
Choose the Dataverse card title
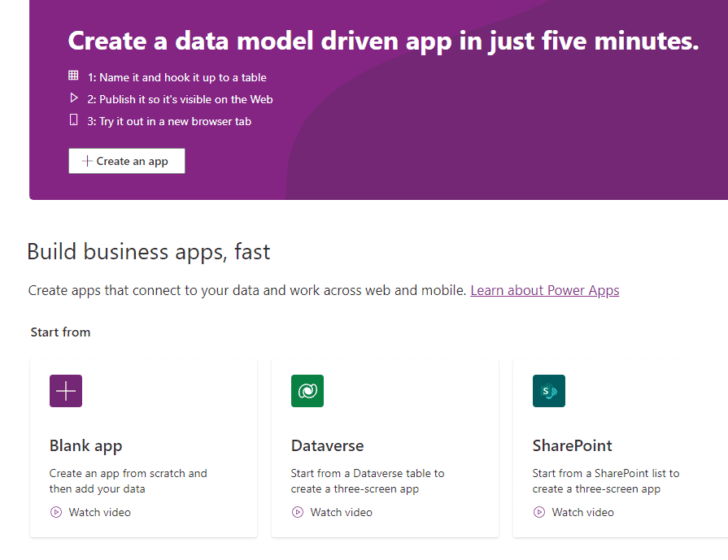[x=327, y=446]
